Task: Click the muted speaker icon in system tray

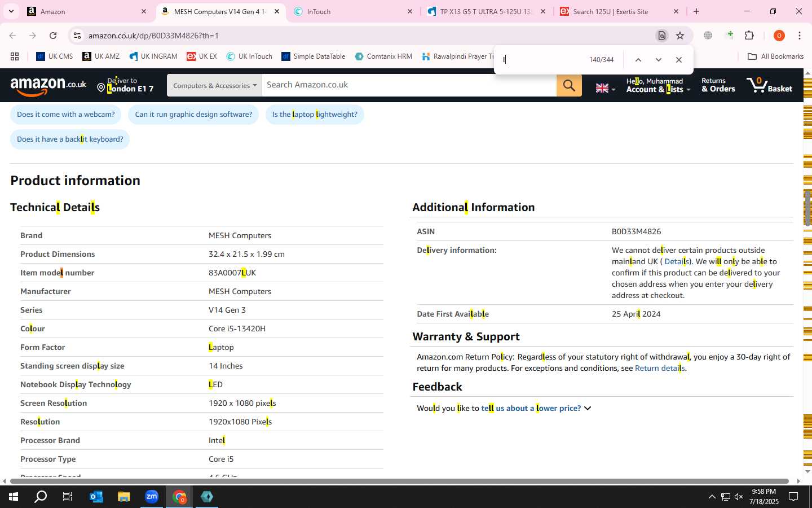Action: pos(739,497)
